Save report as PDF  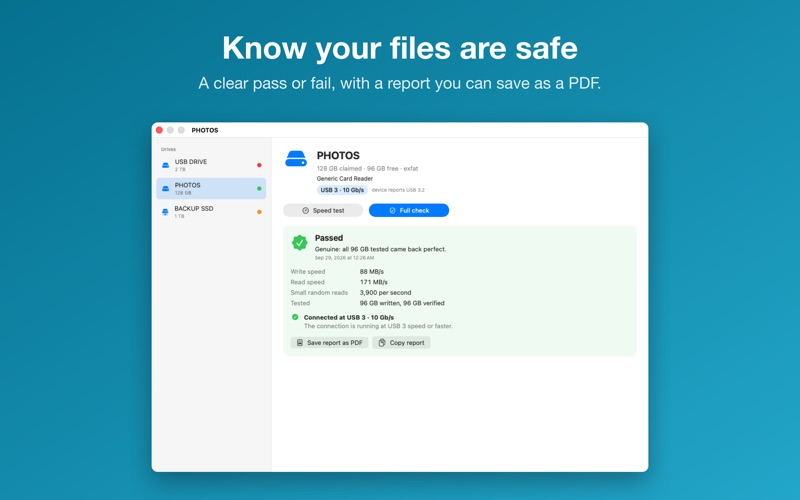coord(329,342)
